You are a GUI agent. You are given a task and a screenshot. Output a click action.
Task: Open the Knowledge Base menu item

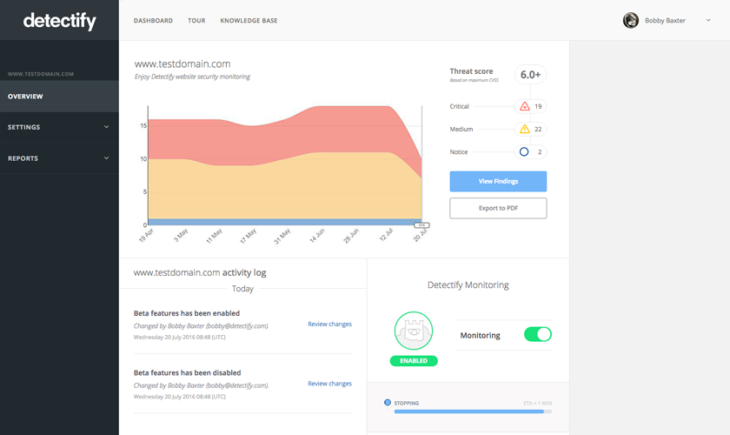coord(249,20)
